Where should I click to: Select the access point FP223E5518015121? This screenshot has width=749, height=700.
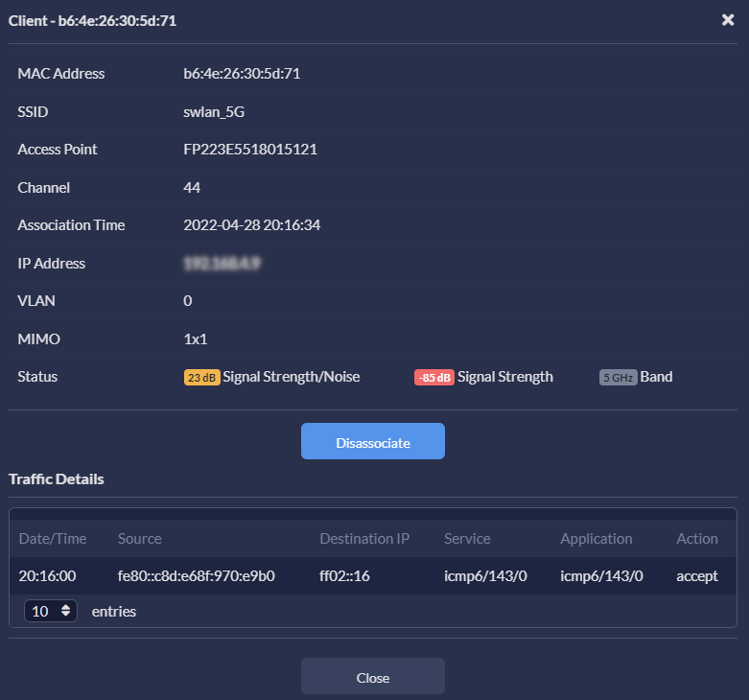click(250, 150)
